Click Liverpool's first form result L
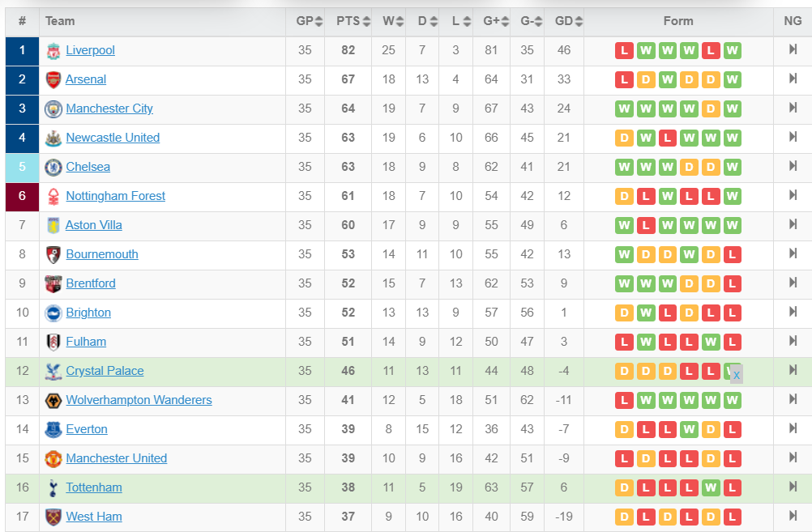The image size is (812, 532). [624, 51]
